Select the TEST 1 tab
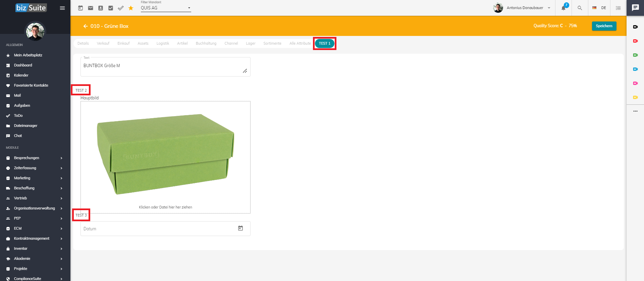 (x=325, y=43)
